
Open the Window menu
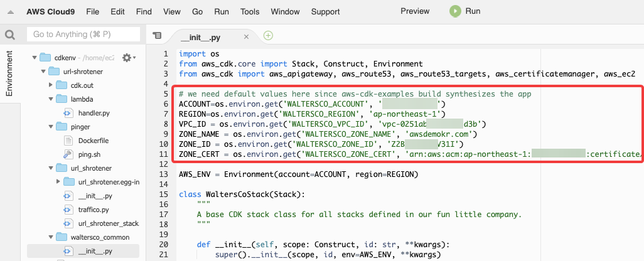(x=286, y=12)
